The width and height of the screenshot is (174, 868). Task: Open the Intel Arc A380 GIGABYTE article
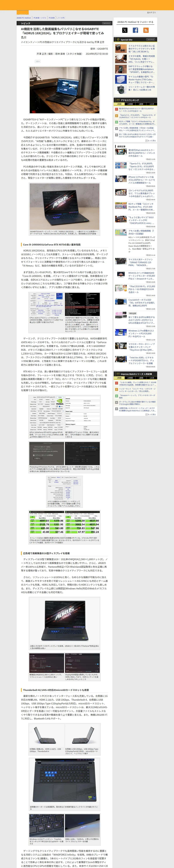(142, 360)
